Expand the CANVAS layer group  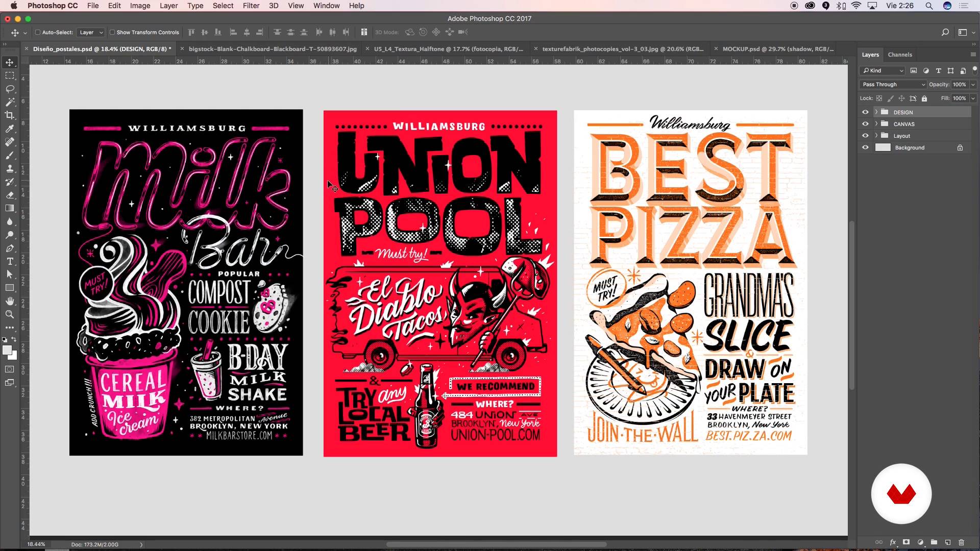(x=876, y=124)
